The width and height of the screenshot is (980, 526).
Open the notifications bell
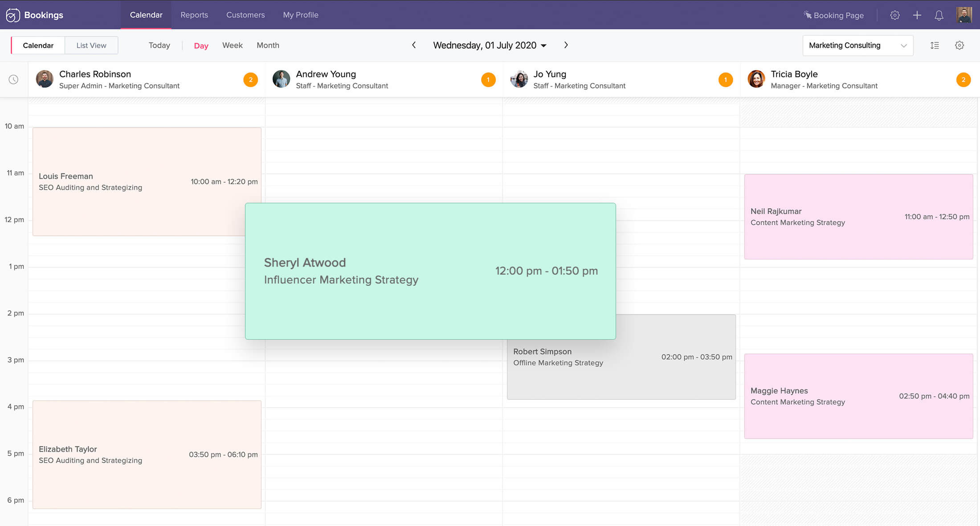pos(939,16)
